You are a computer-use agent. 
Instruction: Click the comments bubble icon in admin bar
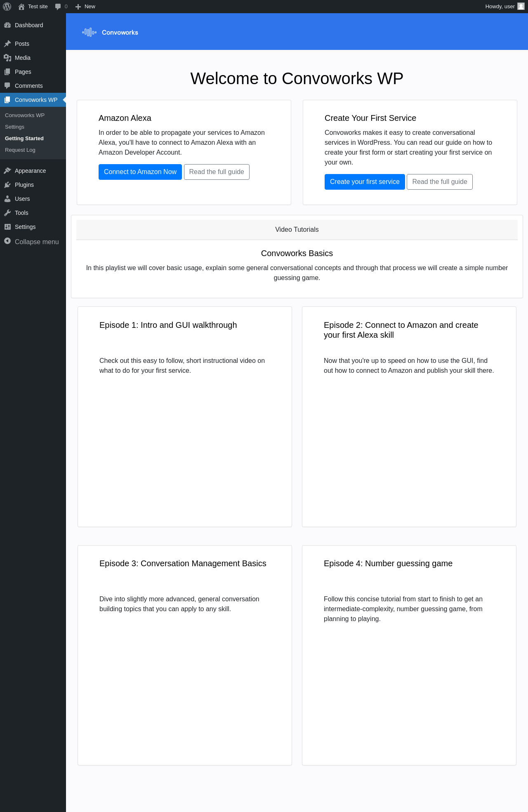pos(58,7)
